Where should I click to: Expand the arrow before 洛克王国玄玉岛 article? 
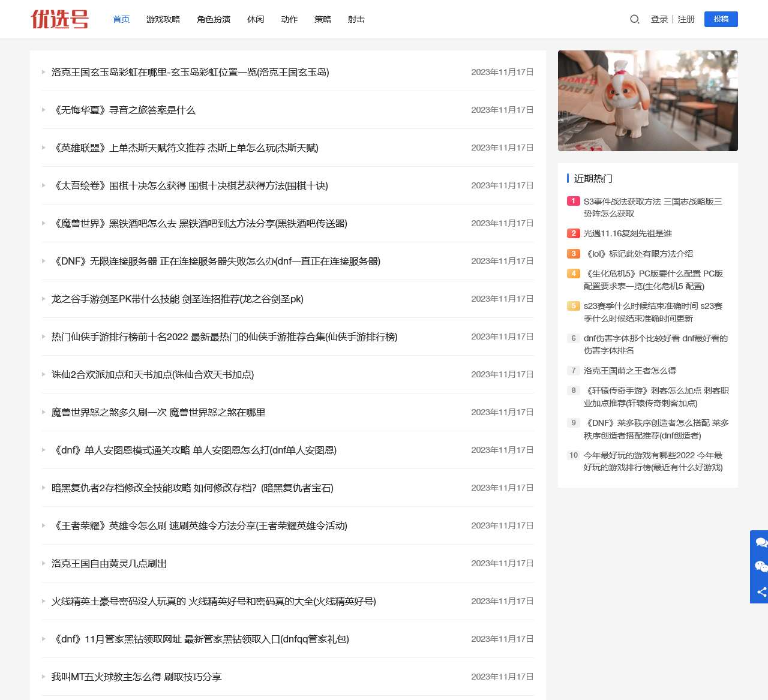(43, 73)
